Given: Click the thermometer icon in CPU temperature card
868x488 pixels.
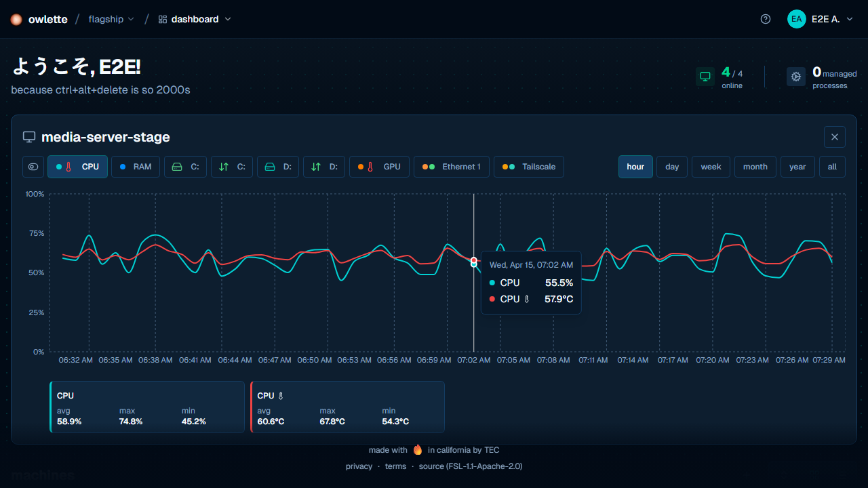Looking at the screenshot, I should pyautogui.click(x=281, y=396).
